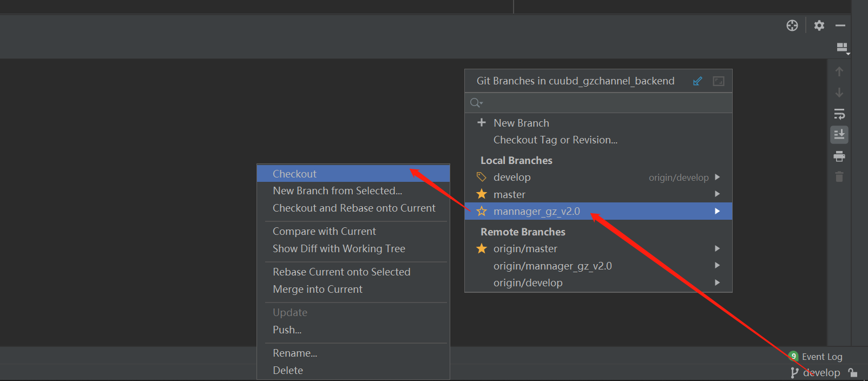
Task: Expand origin/mannager_gz_v2.0 submenu arrow
Action: coord(718,265)
